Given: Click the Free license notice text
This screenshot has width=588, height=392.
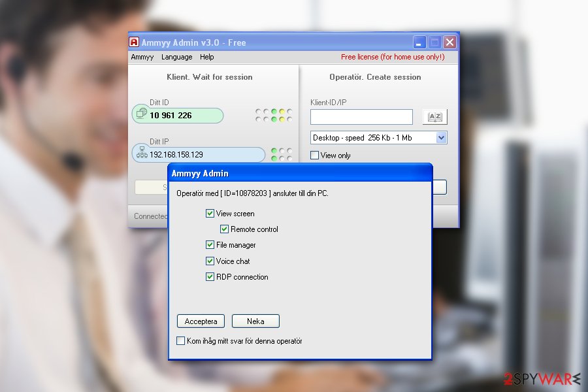Looking at the screenshot, I should (x=393, y=57).
